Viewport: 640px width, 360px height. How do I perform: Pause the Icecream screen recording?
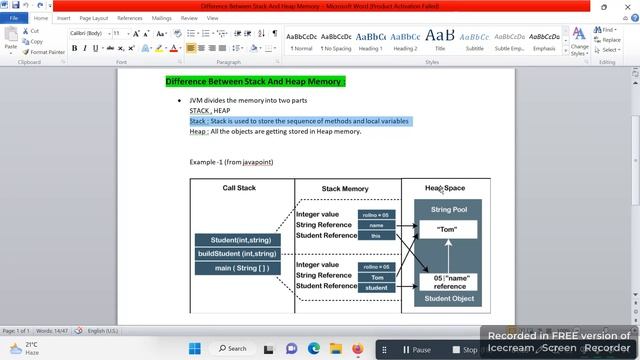417,350
